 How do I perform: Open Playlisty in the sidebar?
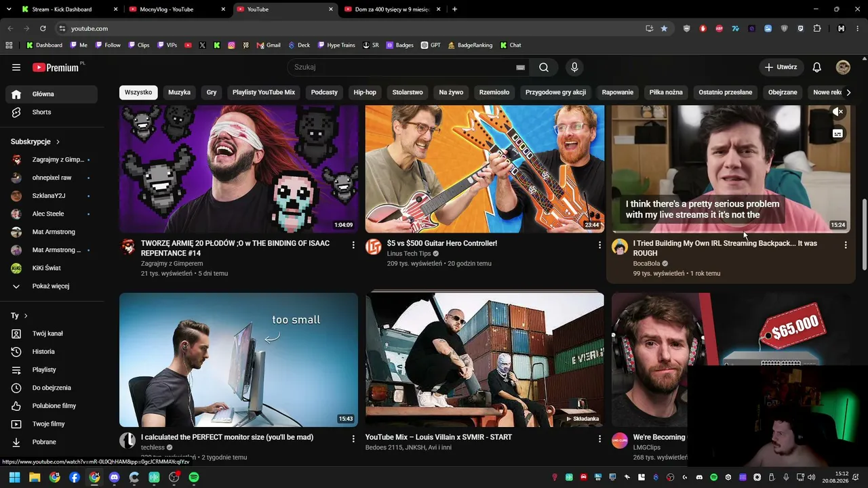52,369
